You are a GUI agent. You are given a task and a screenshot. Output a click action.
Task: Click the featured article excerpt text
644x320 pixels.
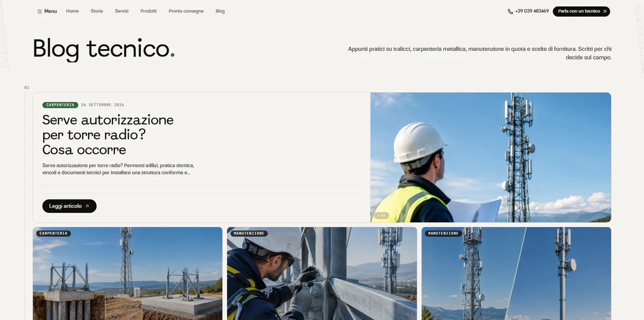[x=118, y=169]
